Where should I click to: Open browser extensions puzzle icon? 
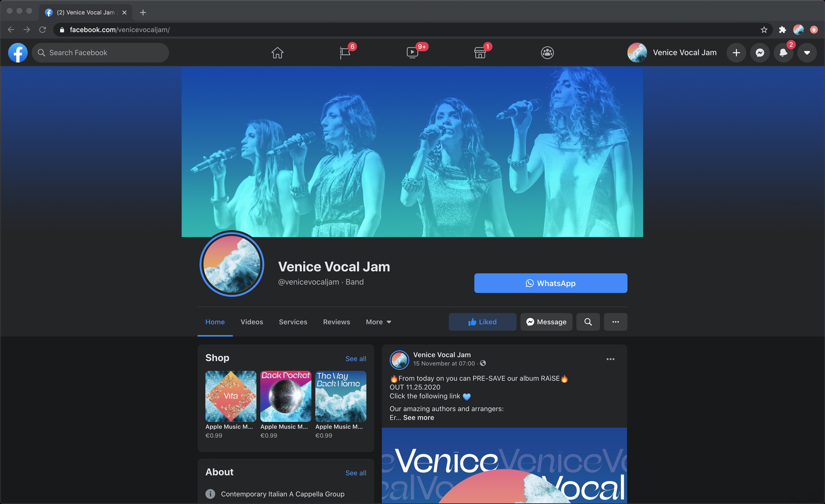[782, 30]
